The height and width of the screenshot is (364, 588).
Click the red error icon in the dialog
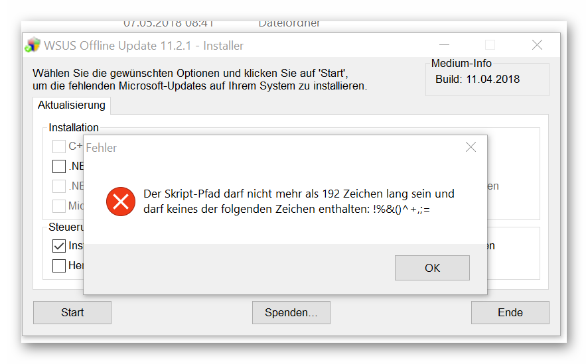pos(121,201)
